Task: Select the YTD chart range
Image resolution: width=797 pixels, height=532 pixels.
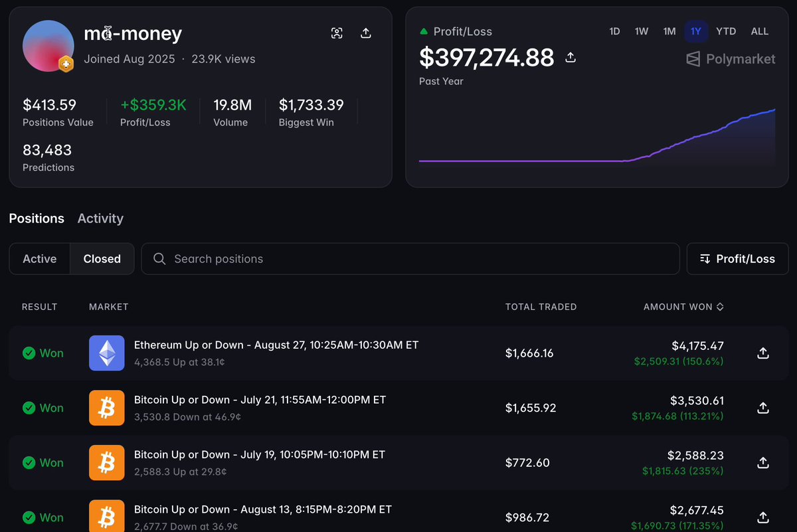Action: (726, 31)
